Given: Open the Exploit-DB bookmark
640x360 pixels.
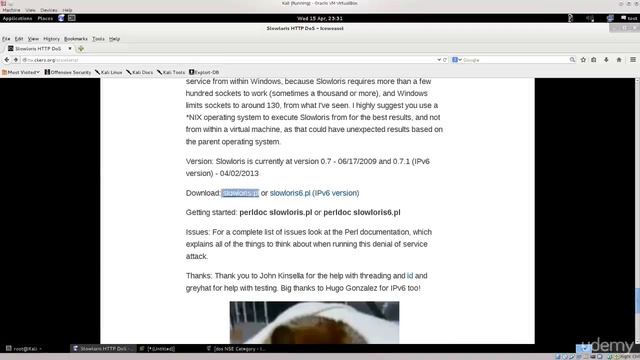Looking at the screenshot, I should pos(204,72).
